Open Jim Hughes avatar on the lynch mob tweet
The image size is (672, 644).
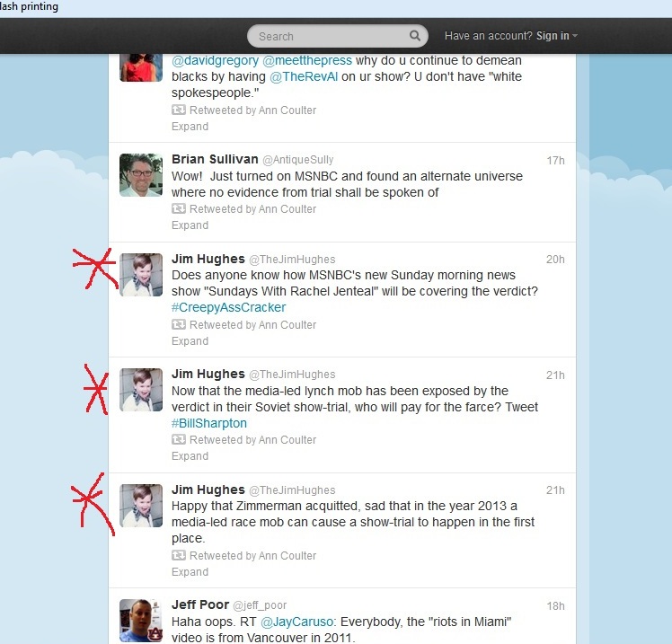click(141, 390)
